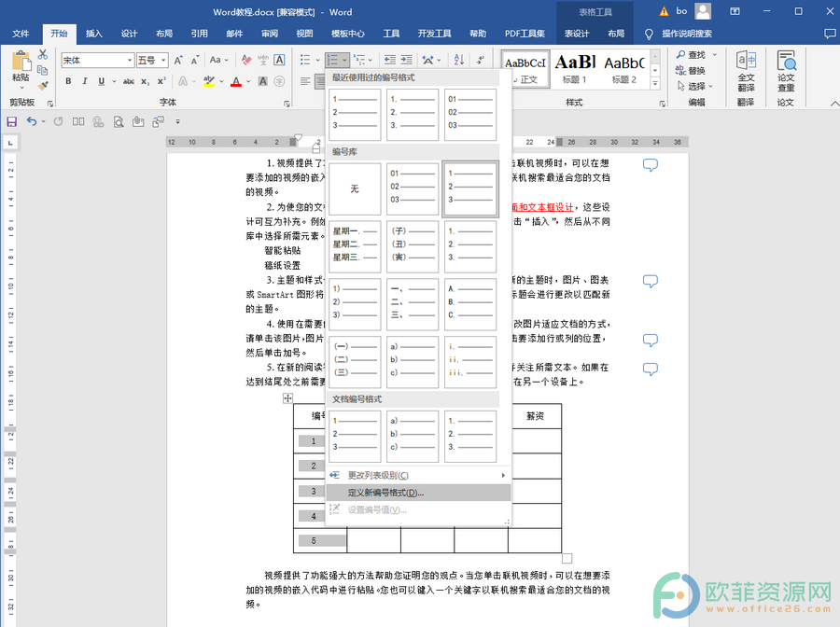Click the Superscript x² icon
Viewport: 840px width, 627px height.
click(161, 81)
